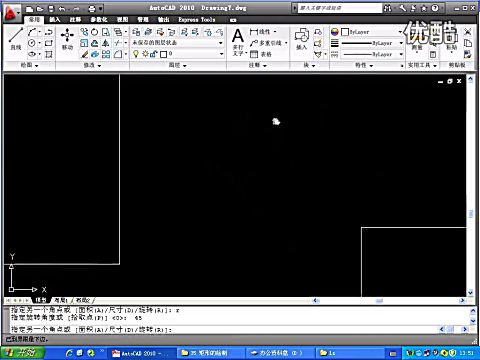Click the Array modify icon
The height and width of the screenshot is (360, 480).
(106, 54)
